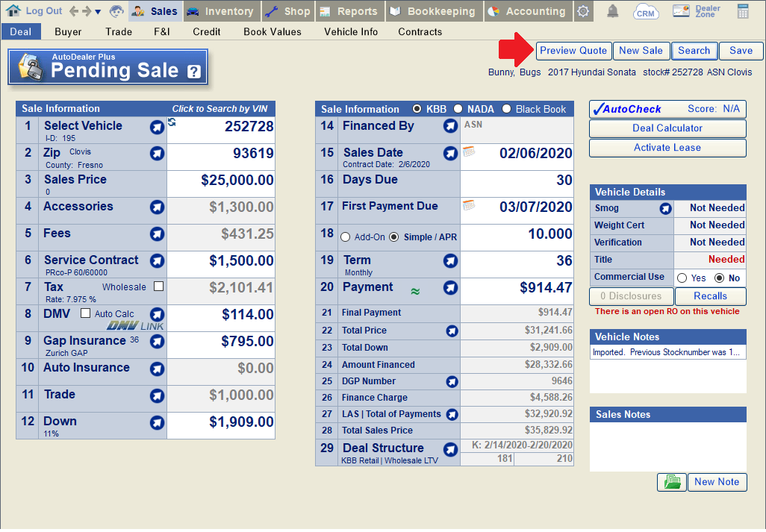Screen dimensions: 766x532
Task: Click the New Sale button
Action: pos(641,51)
